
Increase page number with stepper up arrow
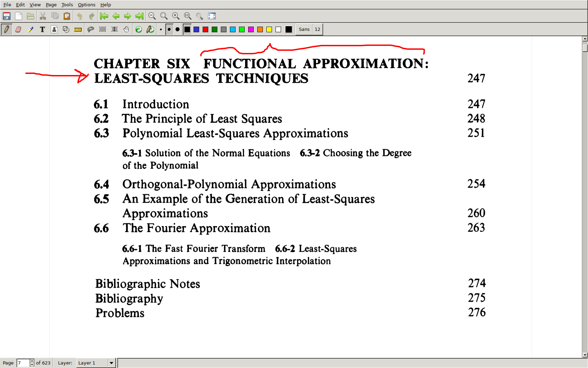pos(32,361)
